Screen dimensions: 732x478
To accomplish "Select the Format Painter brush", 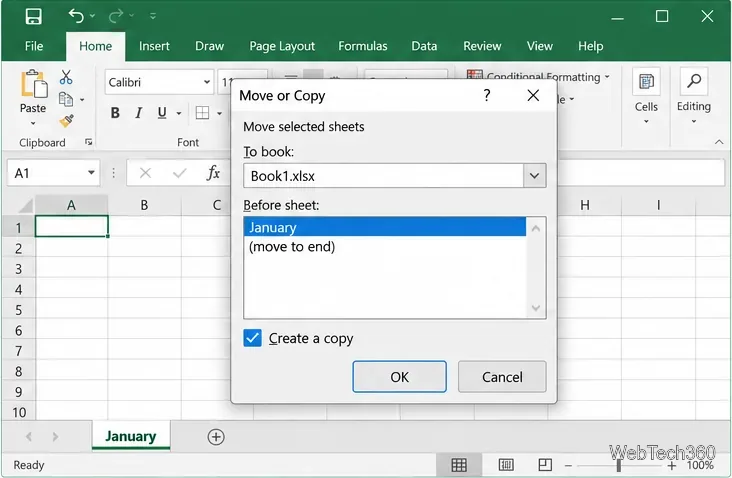I will coord(66,121).
